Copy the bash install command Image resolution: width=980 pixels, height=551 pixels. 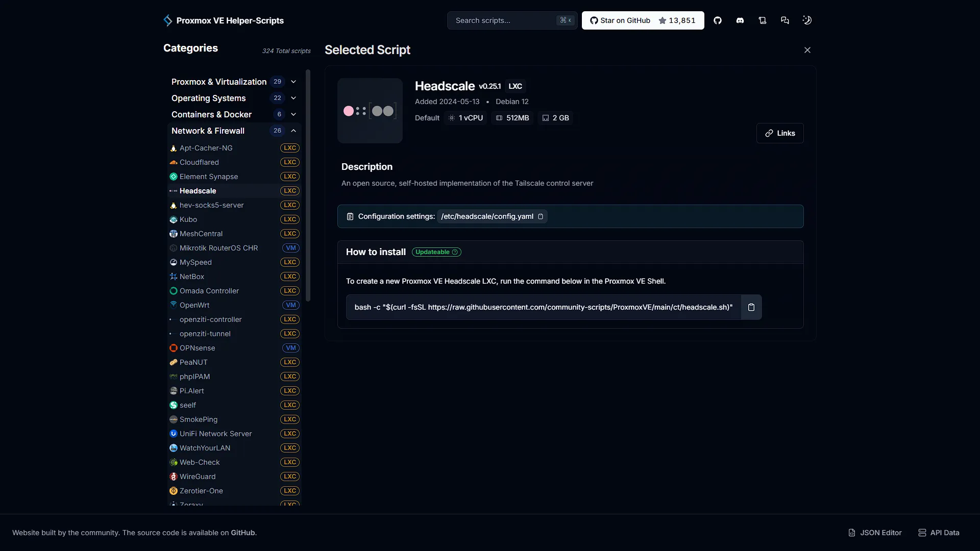751,307
